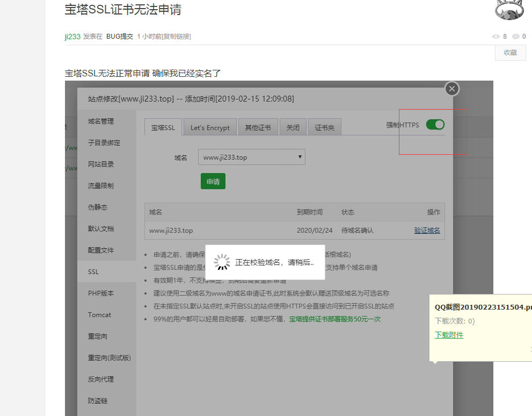532x416 pixels.
Task: Click the www.ji233.top table cell
Action: [x=171, y=230]
